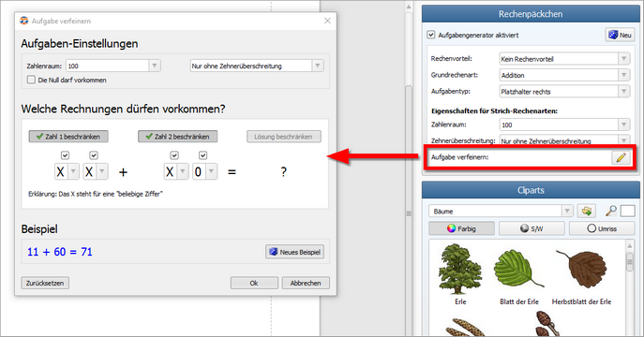Toggle Zahl 1 beschränken button
The width and height of the screenshot is (644, 337).
click(68, 137)
